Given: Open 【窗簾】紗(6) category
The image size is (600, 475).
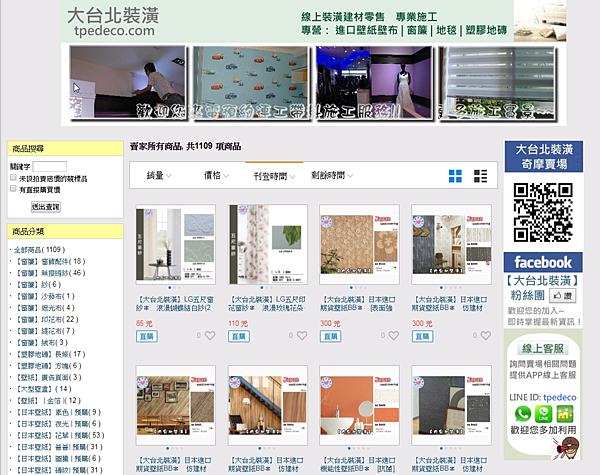Looking at the screenshot, I should click(38, 284).
